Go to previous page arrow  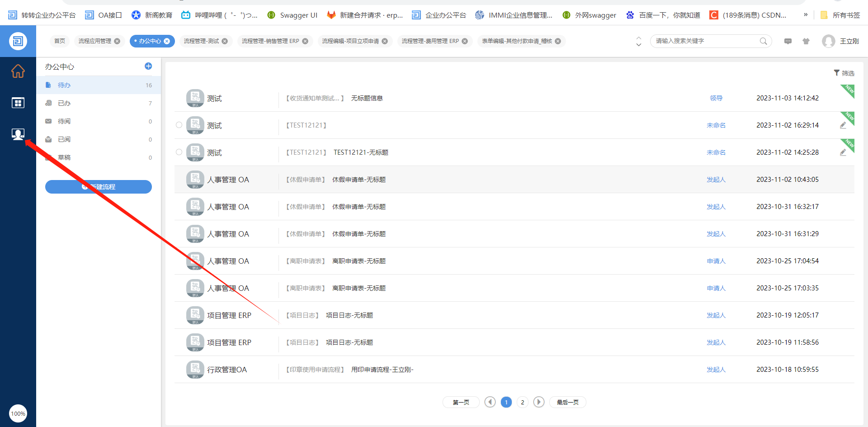(x=490, y=402)
